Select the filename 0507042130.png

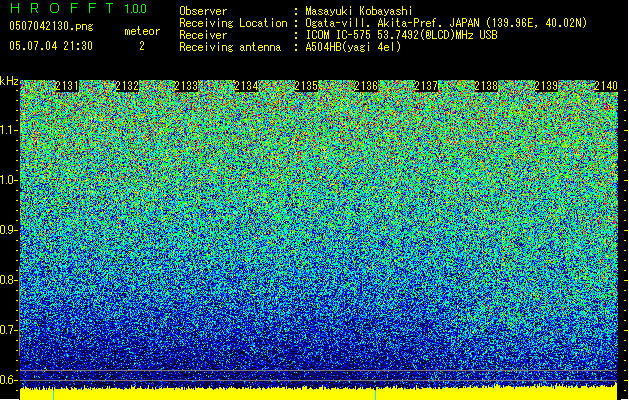(51, 26)
